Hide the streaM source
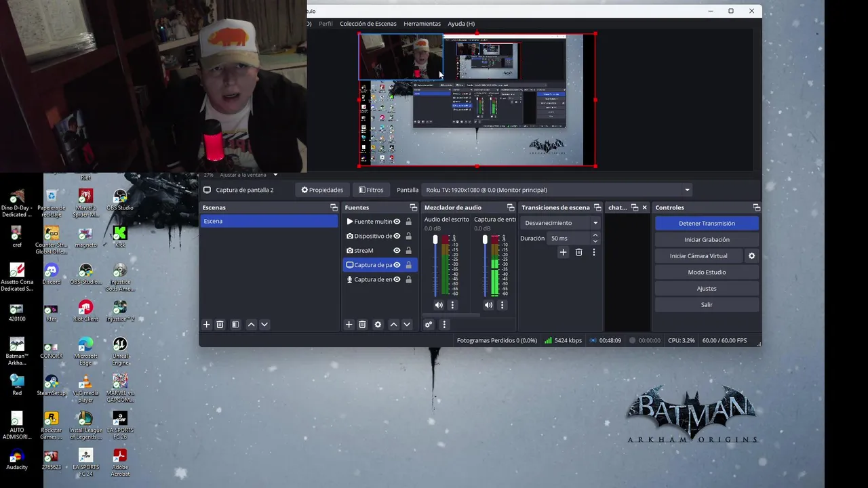 coord(397,250)
